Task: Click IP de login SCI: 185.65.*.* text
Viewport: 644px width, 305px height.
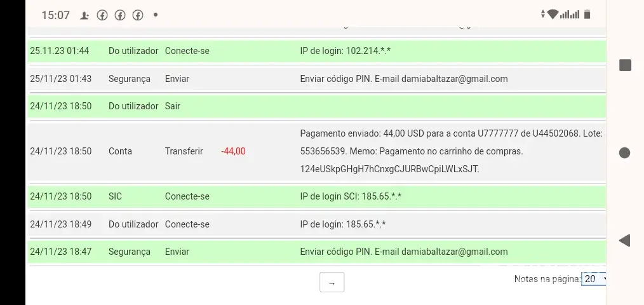Action: (x=351, y=196)
